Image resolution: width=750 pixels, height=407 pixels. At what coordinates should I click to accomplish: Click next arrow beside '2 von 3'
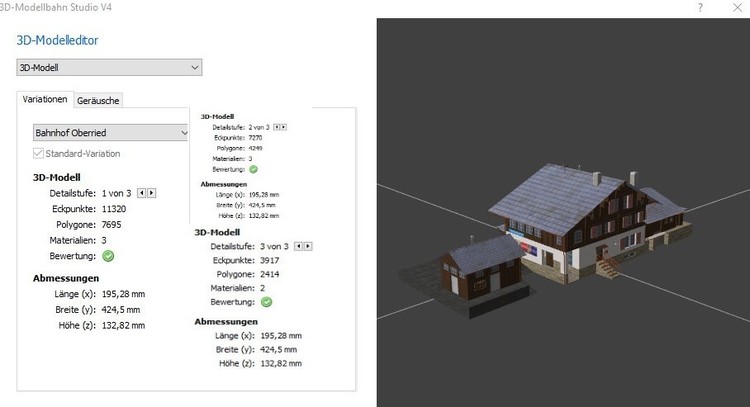tap(284, 127)
